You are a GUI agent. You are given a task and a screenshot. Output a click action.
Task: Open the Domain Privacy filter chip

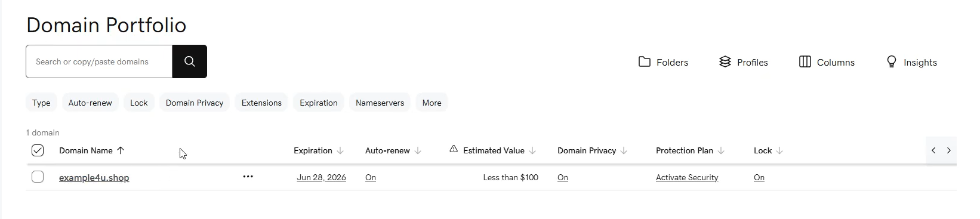coord(195,103)
